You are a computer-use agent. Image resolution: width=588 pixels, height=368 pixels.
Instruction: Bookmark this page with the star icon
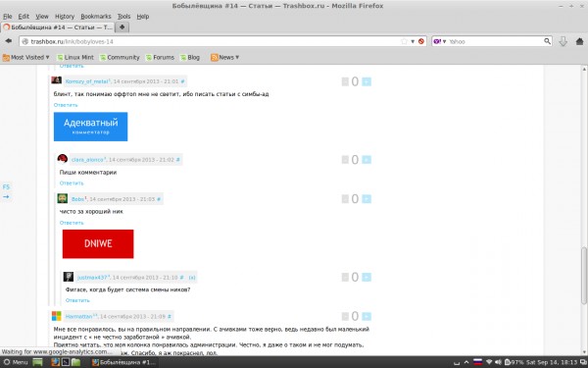[404, 41]
